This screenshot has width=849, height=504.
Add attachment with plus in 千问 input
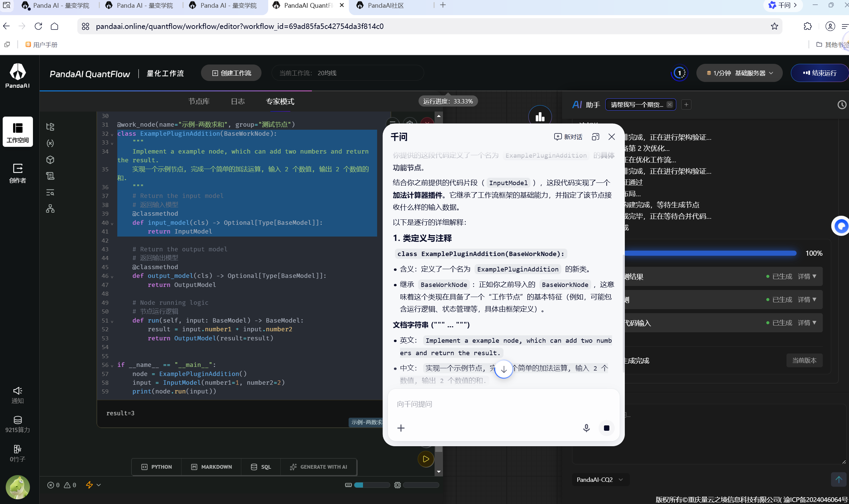point(401,428)
